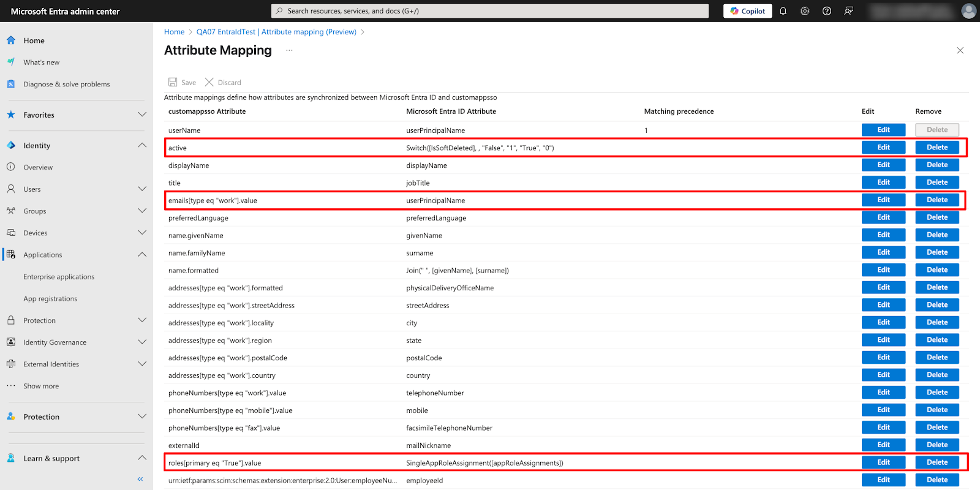The image size is (980, 490).
Task: Click the Matching precedence column header
Action: (x=679, y=111)
